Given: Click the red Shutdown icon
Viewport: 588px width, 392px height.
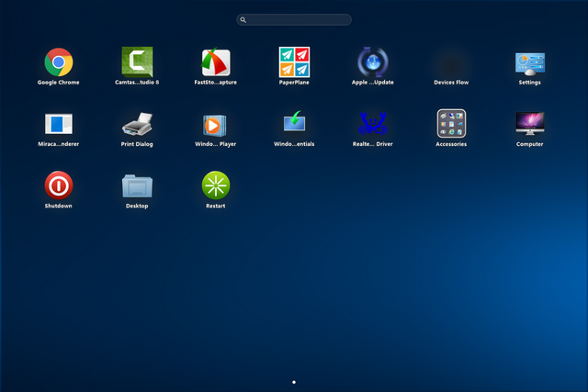Looking at the screenshot, I should (x=59, y=185).
